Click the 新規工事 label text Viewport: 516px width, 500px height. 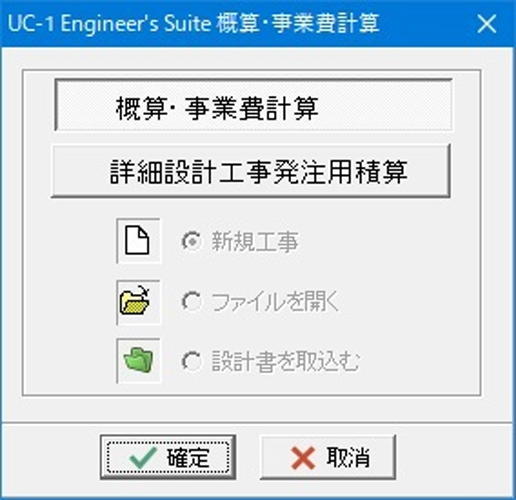[x=255, y=241]
